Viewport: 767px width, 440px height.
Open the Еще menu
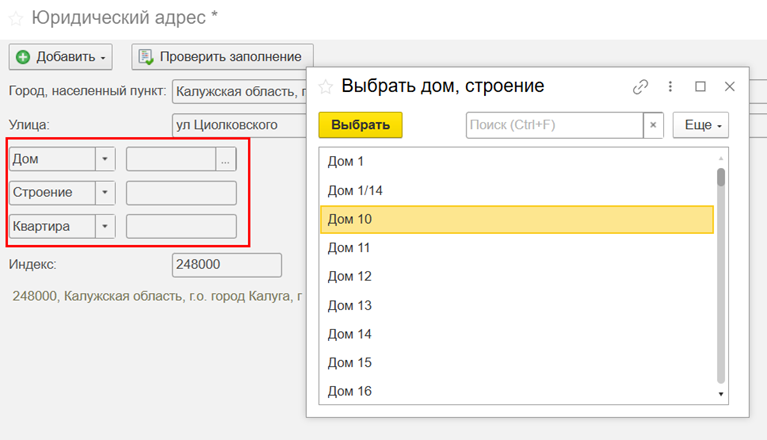pos(700,125)
